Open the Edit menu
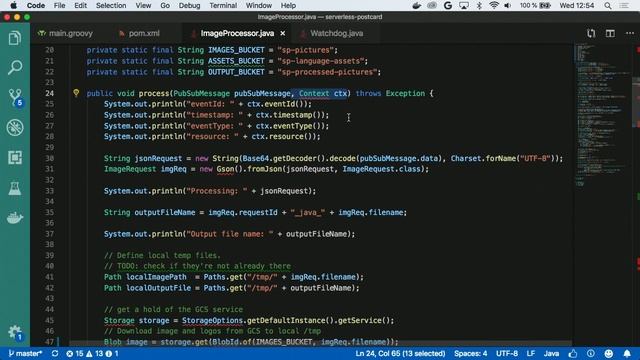640x360 pixels. (80, 5)
